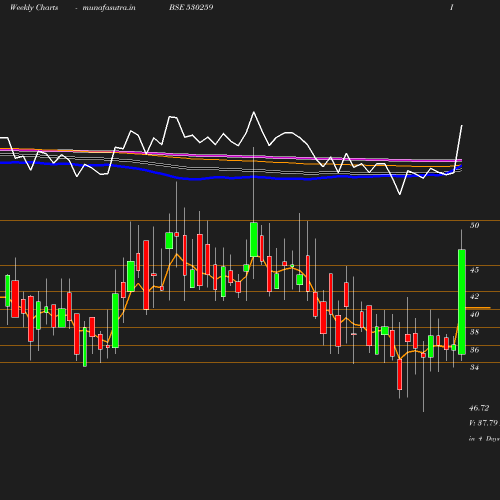This screenshot has height=500, width=500.
Task: Click the 45 price axis label
Action: click(474, 270)
